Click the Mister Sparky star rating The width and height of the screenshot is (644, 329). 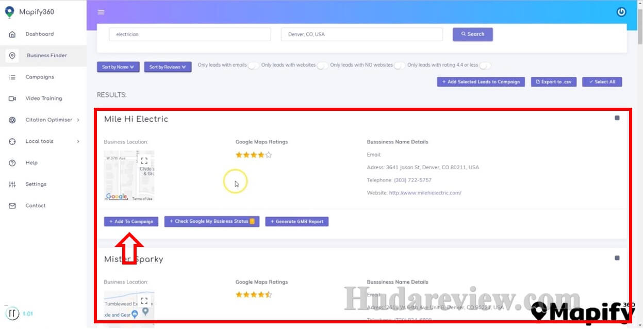[x=254, y=295]
